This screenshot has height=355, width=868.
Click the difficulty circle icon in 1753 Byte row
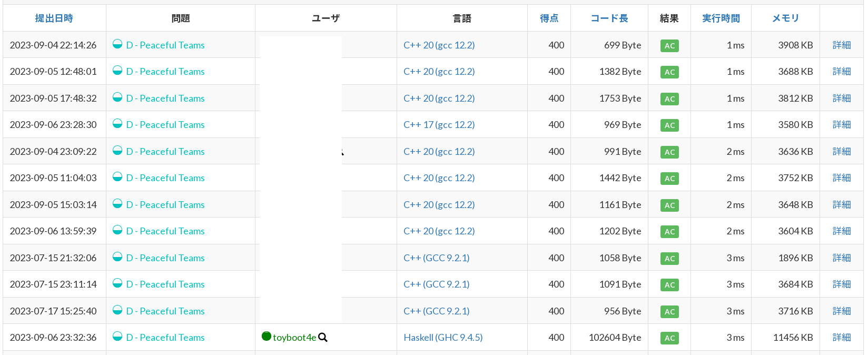117,97
